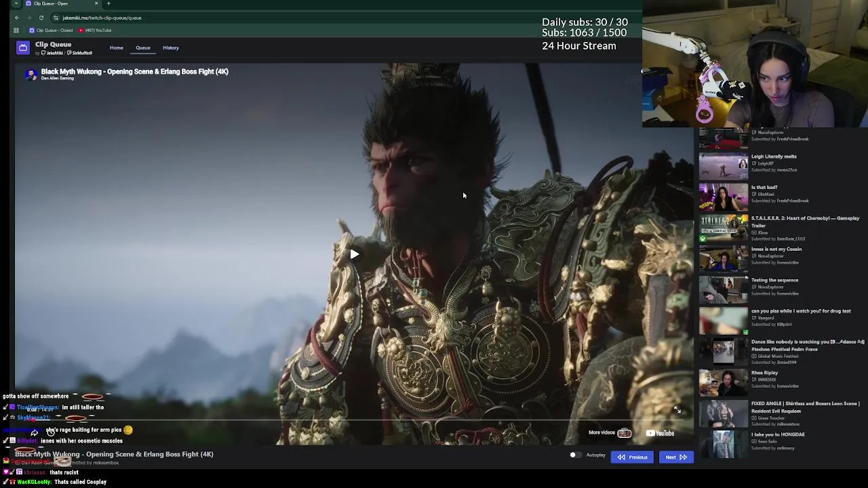Click the current clip title below the player
Image resolution: width=868 pixels, height=488 pixels.
[114, 454]
